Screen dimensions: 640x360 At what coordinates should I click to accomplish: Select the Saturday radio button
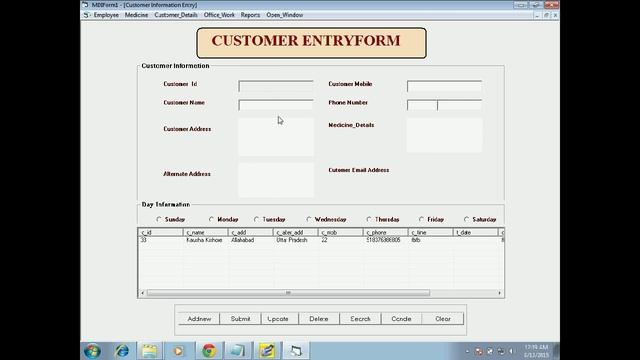466,219
